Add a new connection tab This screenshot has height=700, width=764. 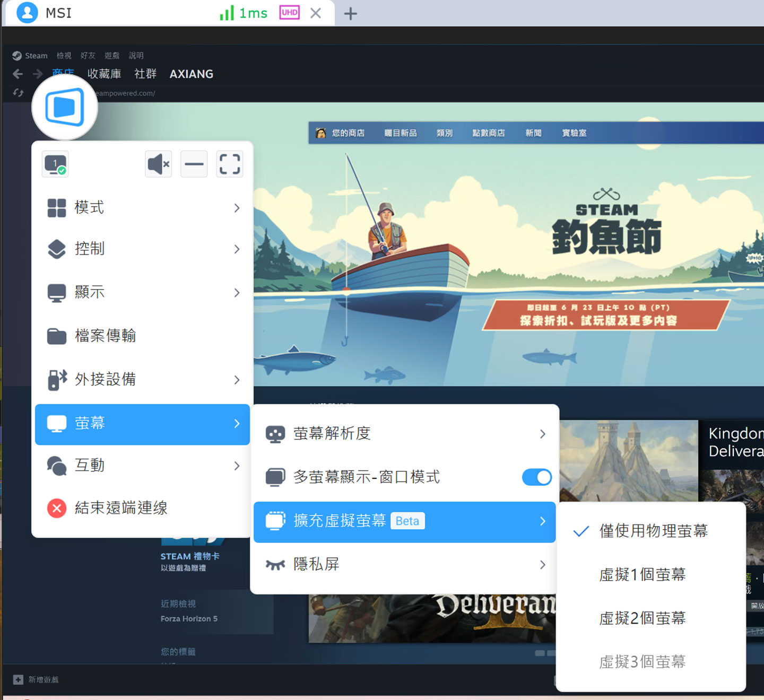coord(351,13)
